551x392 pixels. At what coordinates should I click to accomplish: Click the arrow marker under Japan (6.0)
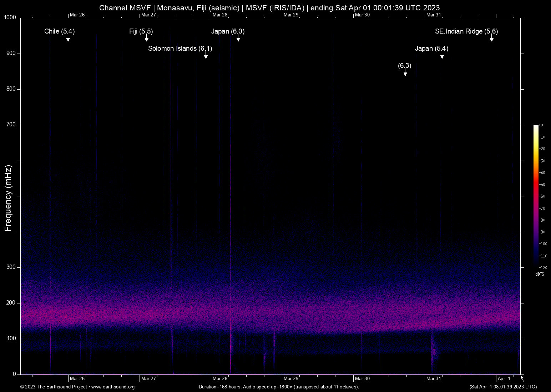click(238, 39)
